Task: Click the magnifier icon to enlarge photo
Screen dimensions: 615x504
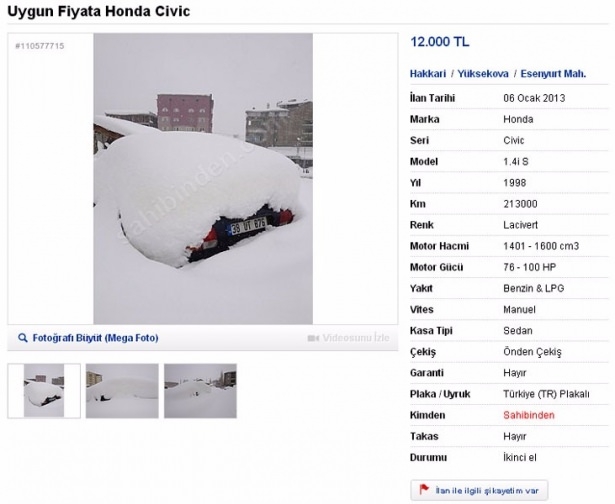Action: [23, 339]
